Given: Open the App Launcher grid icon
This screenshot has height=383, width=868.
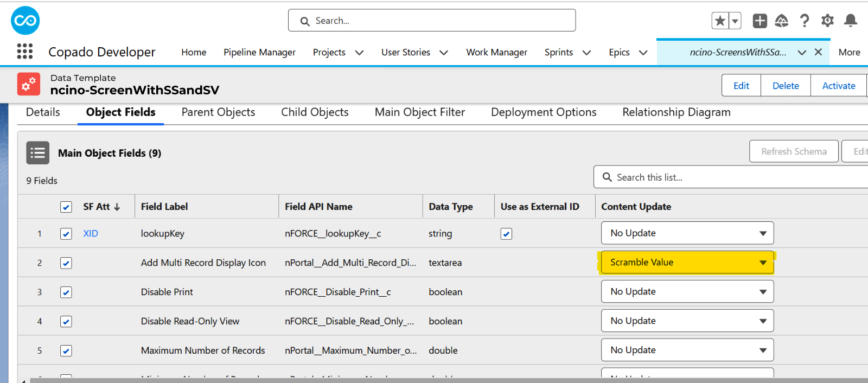Looking at the screenshot, I should [x=25, y=52].
